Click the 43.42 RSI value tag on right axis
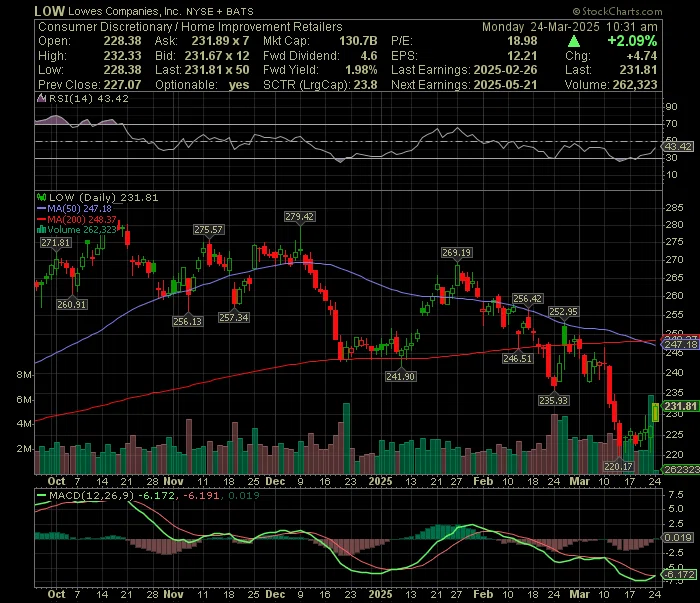Screen dimensions: 700x603 [677, 146]
